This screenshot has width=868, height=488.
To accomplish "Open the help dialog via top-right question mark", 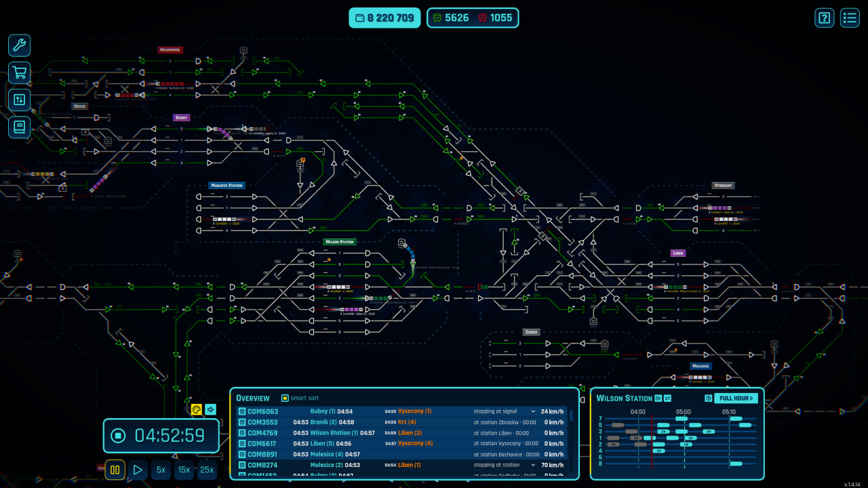I will coord(824,18).
